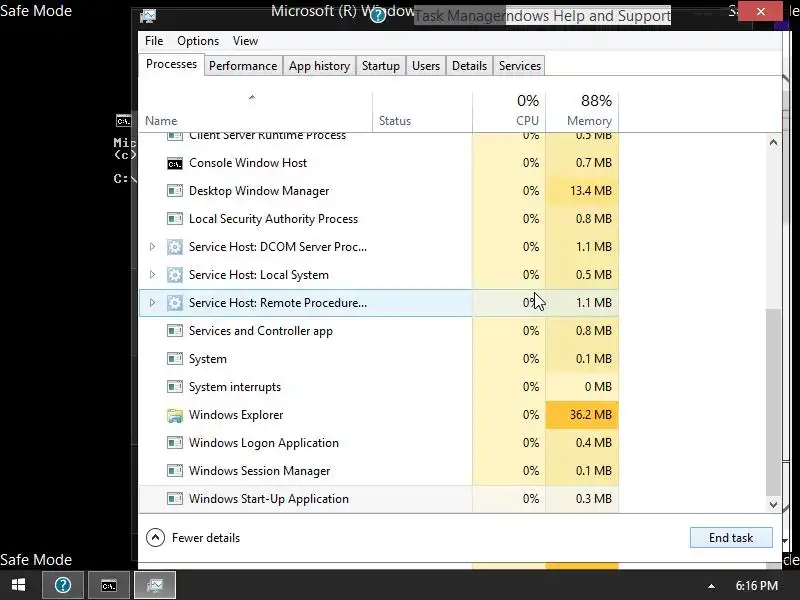Select the Desktop Window Manager row
Image resolution: width=800 pixels, height=600 pixels.
(x=379, y=191)
